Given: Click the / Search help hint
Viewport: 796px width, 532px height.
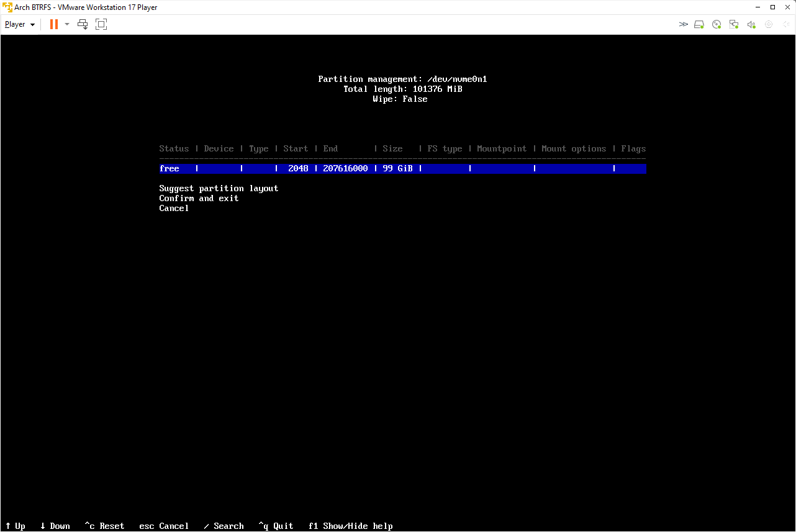Looking at the screenshot, I should coord(224,526).
